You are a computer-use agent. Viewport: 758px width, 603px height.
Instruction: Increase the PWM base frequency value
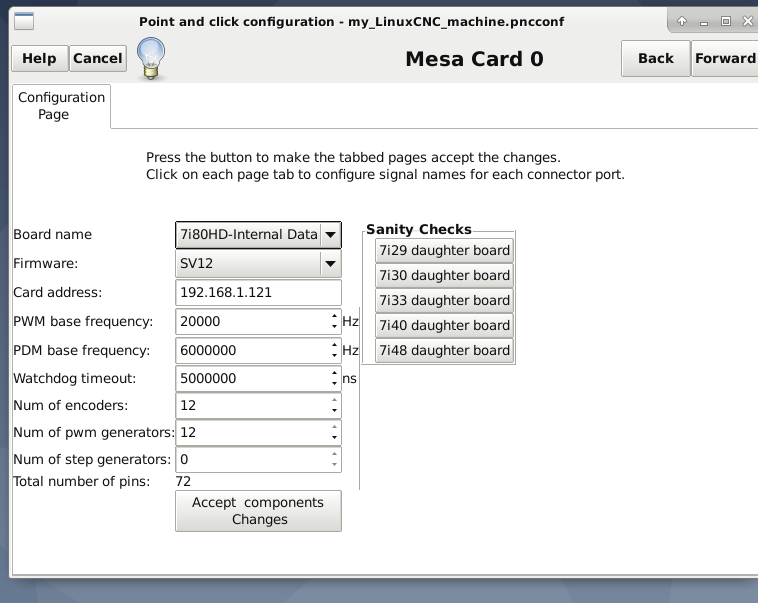pos(334,317)
